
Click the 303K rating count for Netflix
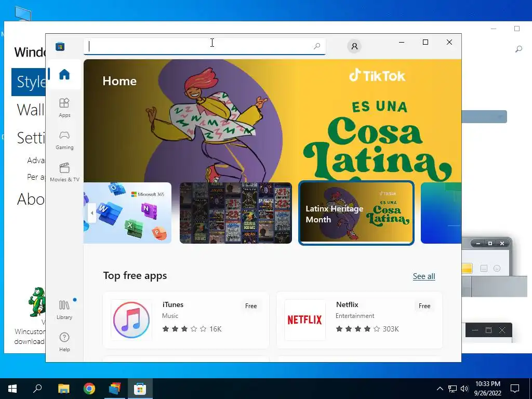(x=391, y=329)
